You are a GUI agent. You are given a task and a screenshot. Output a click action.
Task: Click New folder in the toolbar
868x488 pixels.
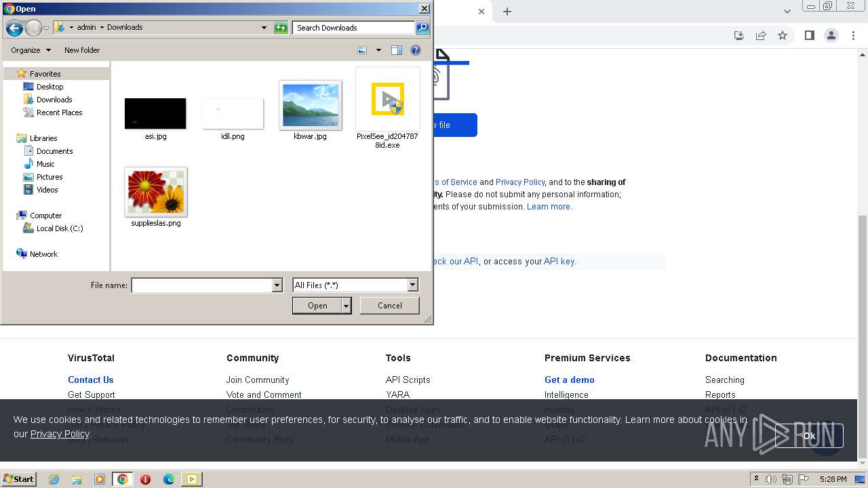coord(82,50)
